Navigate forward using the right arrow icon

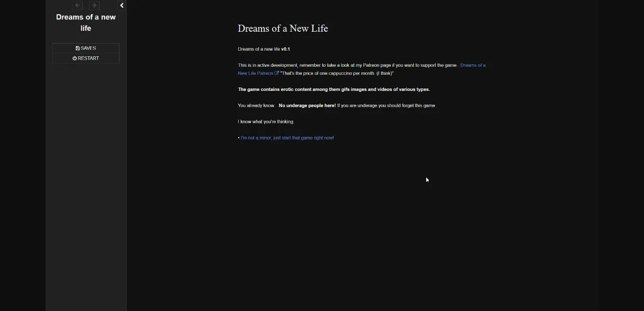94,5
